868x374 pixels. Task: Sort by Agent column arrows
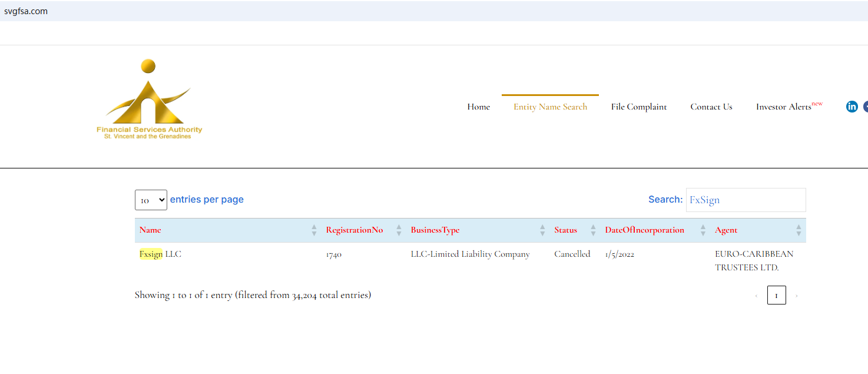click(x=799, y=230)
